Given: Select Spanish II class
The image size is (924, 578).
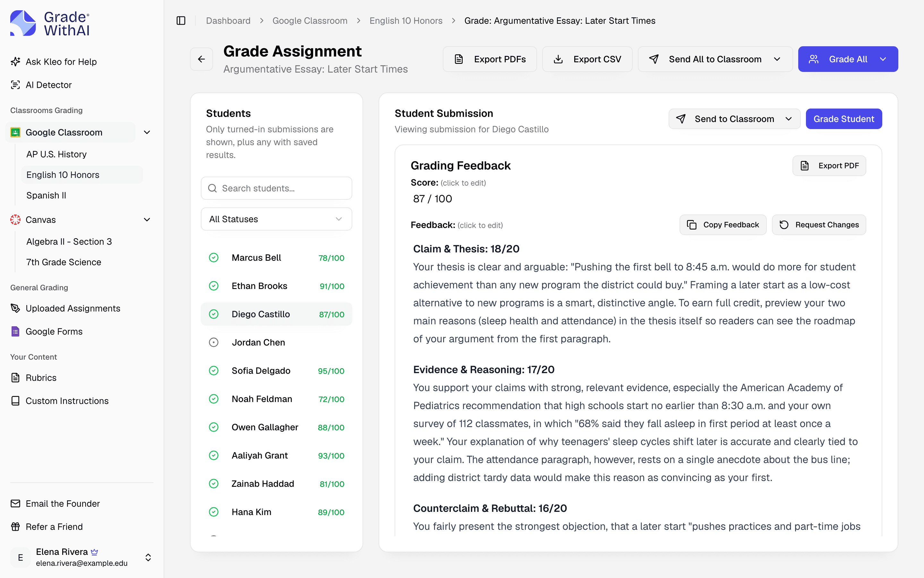Looking at the screenshot, I should click(46, 195).
